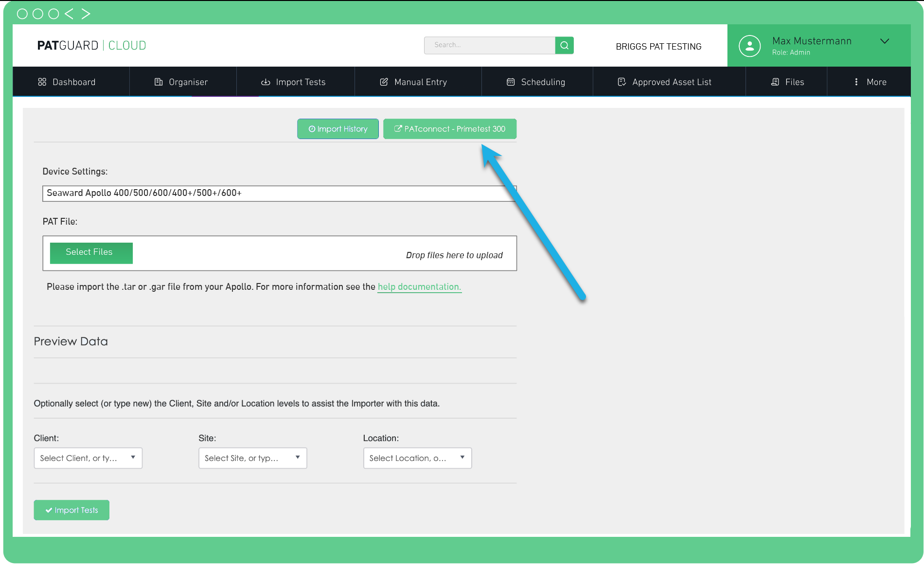This screenshot has height=566, width=924.
Task: Click the Import History button
Action: pyautogui.click(x=338, y=129)
